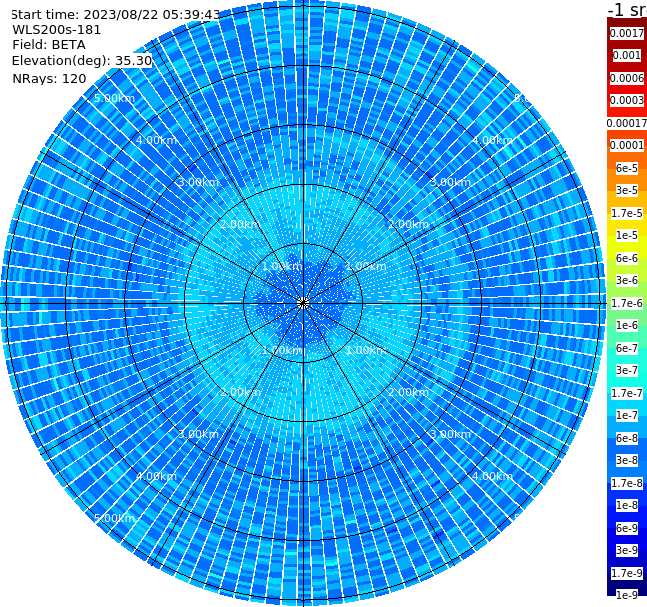
Task: Click the 0.0017 colorbar label
Action: tap(627, 33)
